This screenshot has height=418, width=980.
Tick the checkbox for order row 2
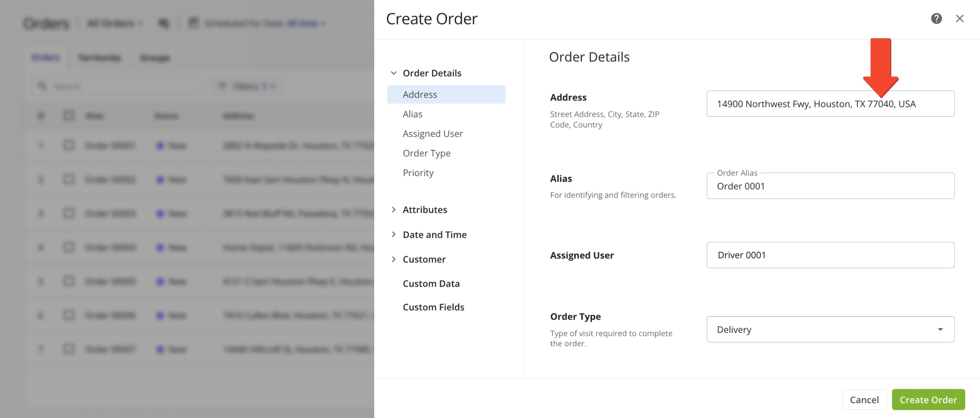point(69,179)
